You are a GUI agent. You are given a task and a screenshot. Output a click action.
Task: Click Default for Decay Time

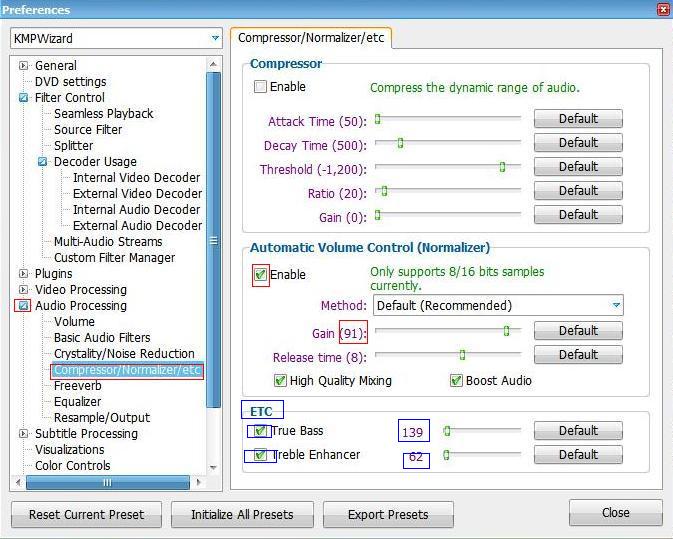pos(578,142)
